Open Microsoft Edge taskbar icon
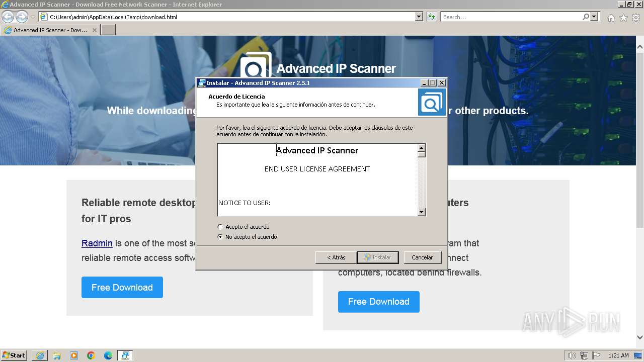This screenshot has width=644, height=362. 108,355
